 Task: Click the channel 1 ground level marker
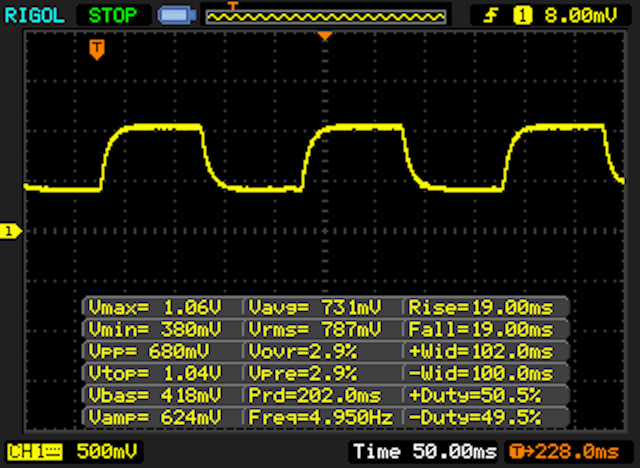pyautogui.click(x=11, y=231)
